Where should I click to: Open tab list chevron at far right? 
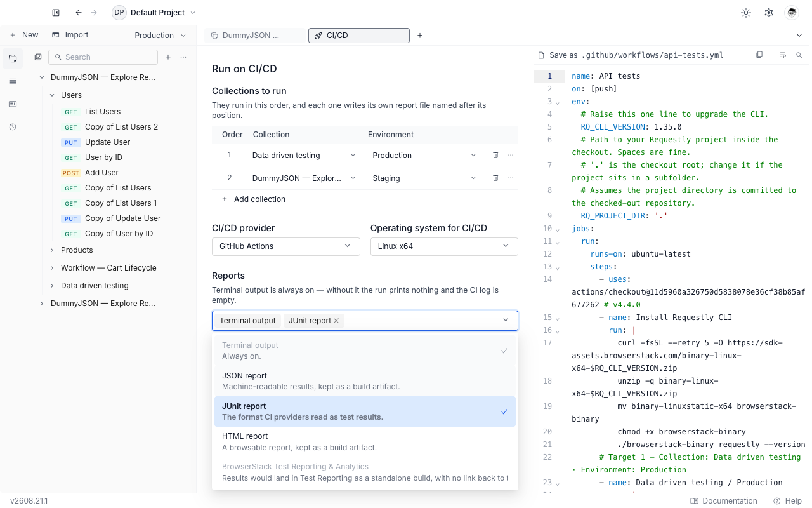(799, 36)
